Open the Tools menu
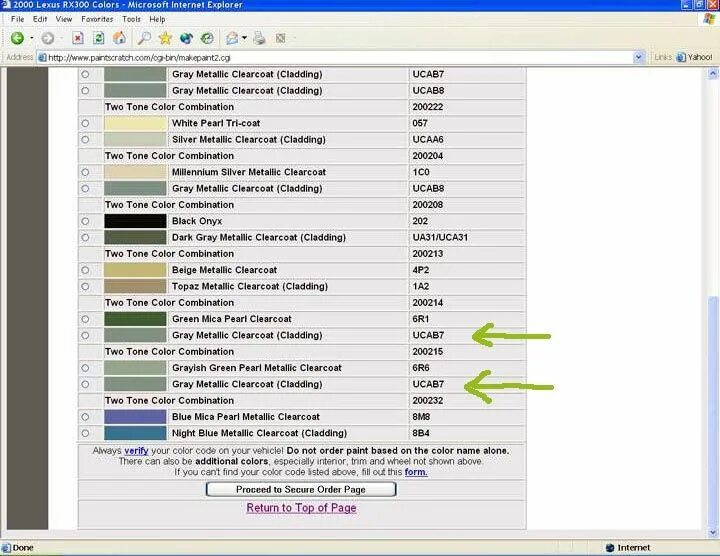 coord(131,19)
